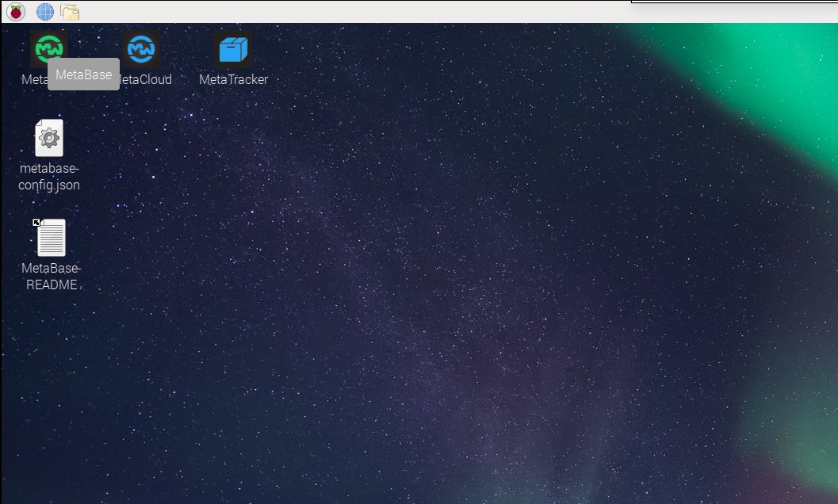Click the MetaTracker text label

(233, 79)
